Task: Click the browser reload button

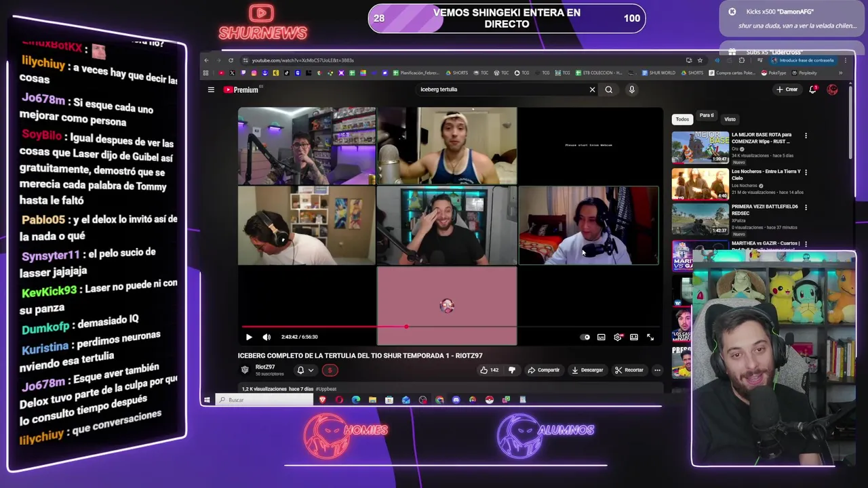Action: click(x=231, y=60)
